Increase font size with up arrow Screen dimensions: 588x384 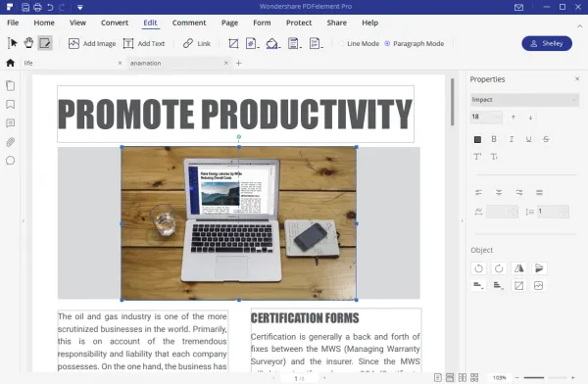[x=513, y=118]
